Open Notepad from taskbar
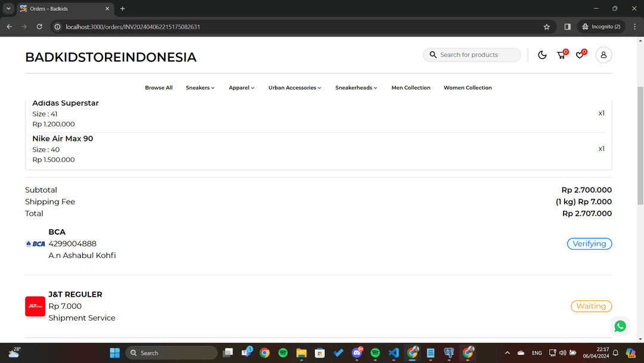Image resolution: width=644 pixels, height=363 pixels. tap(431, 353)
